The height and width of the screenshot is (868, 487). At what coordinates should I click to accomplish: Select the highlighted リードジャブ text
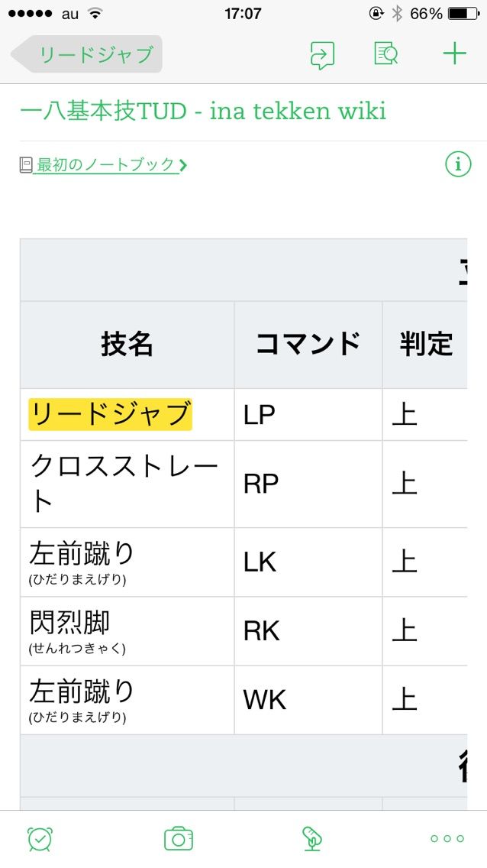point(110,414)
